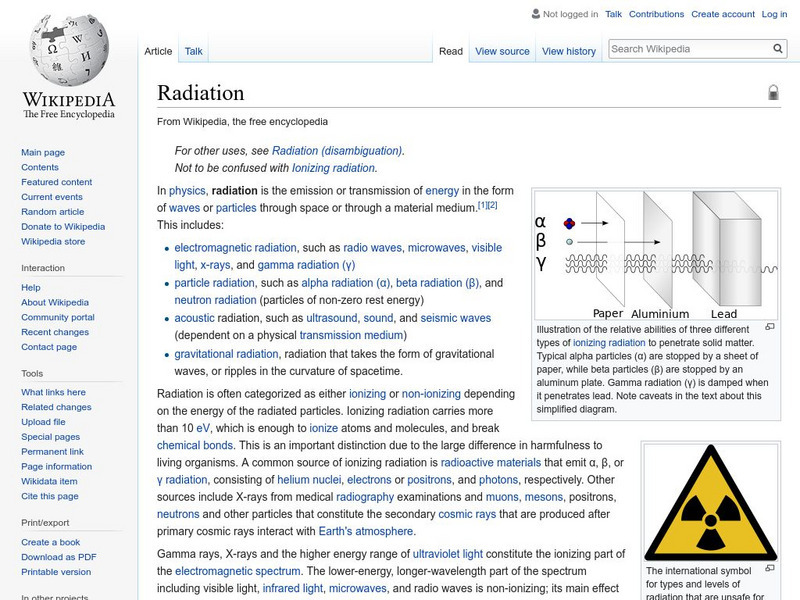The image size is (800, 600).
Task: Open the View history tab
Action: (x=569, y=51)
